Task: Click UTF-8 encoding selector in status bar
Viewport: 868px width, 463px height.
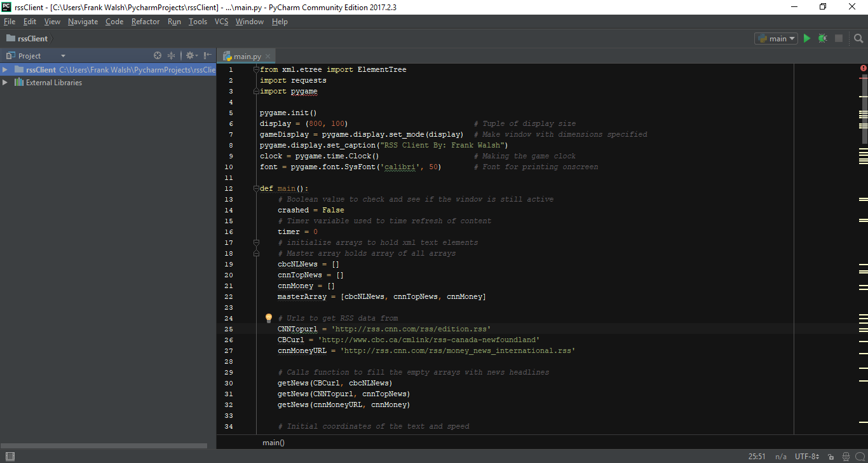Action: [806, 457]
